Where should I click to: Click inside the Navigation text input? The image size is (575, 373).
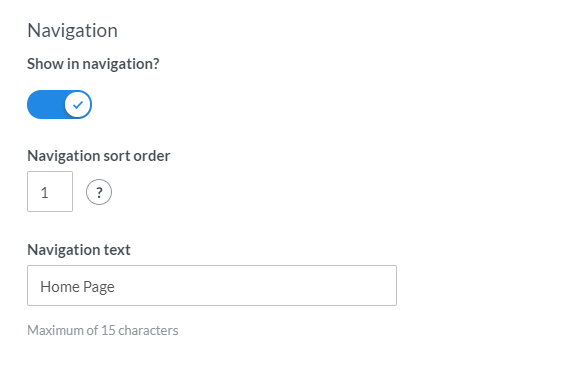point(212,285)
